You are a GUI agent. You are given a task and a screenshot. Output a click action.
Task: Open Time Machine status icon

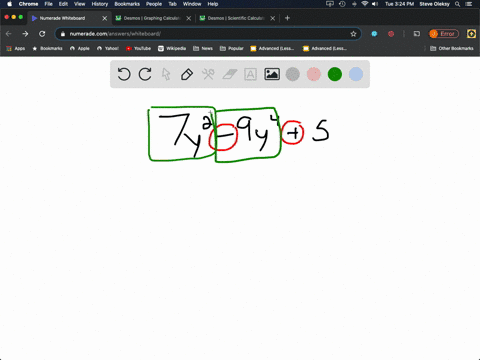point(342,4)
